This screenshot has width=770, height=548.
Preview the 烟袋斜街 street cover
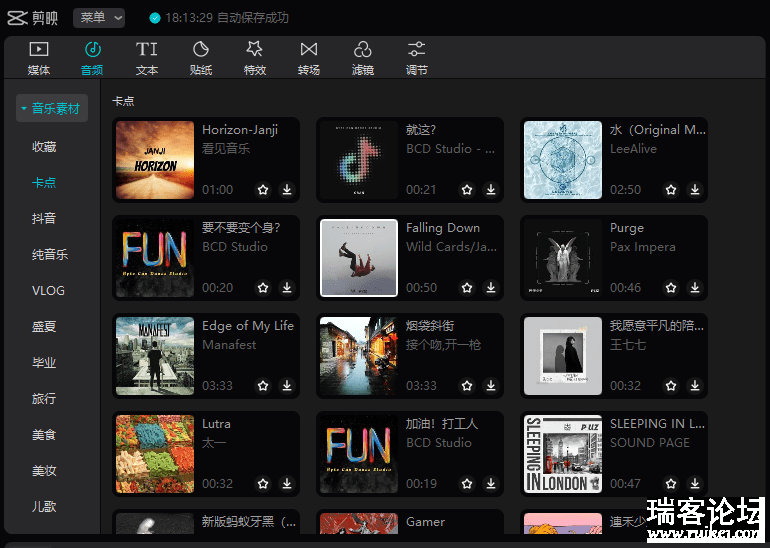(x=359, y=356)
